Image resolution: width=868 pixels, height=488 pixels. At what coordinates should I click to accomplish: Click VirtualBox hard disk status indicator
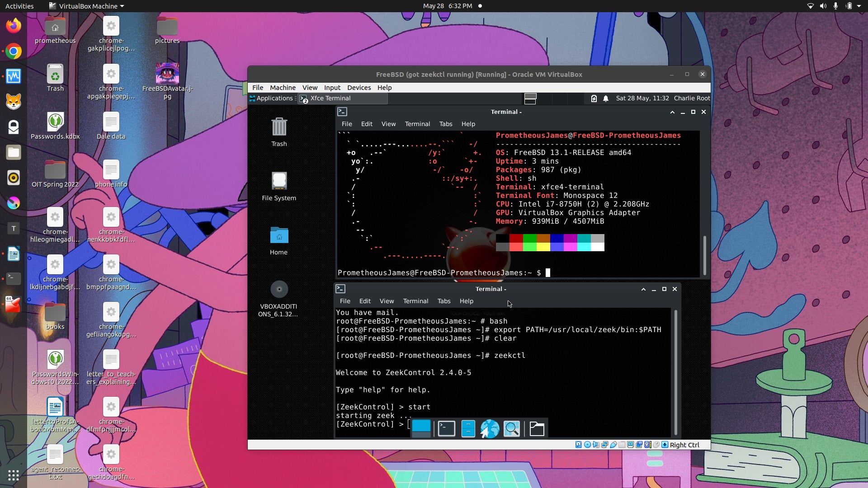pos(579,445)
